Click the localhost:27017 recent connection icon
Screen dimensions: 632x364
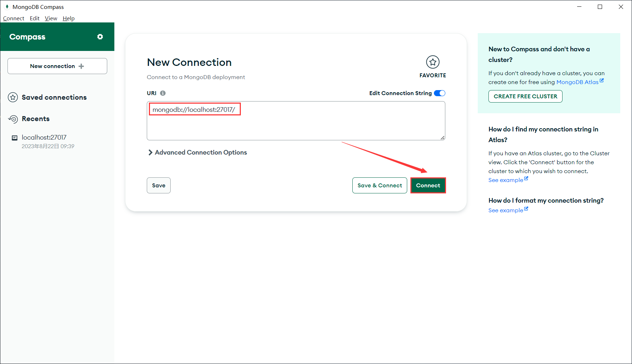coord(15,138)
